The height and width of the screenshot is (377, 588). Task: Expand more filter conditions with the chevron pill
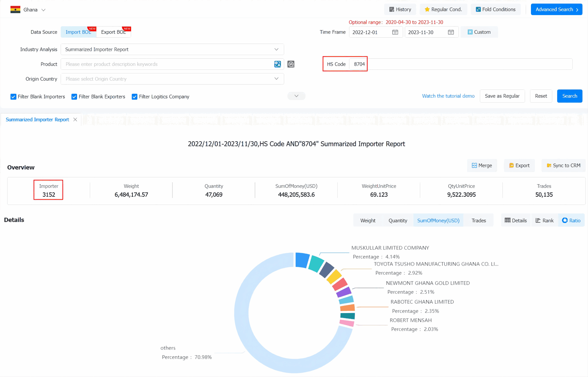(x=296, y=96)
